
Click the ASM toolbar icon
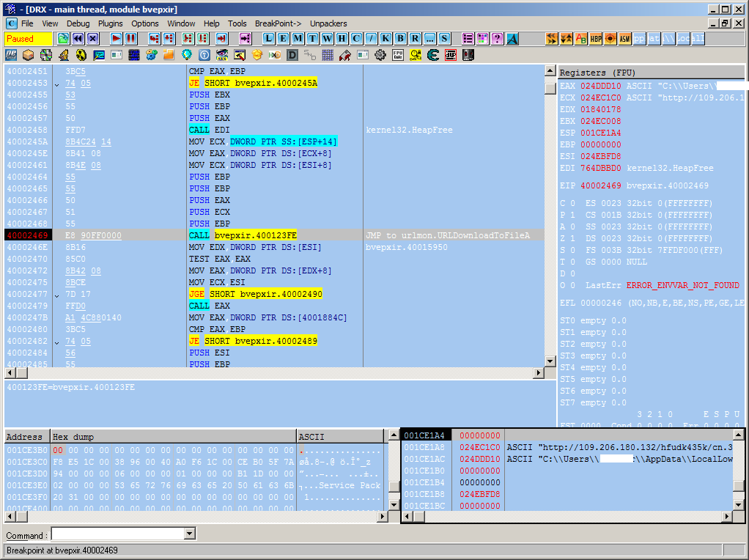click(624, 38)
